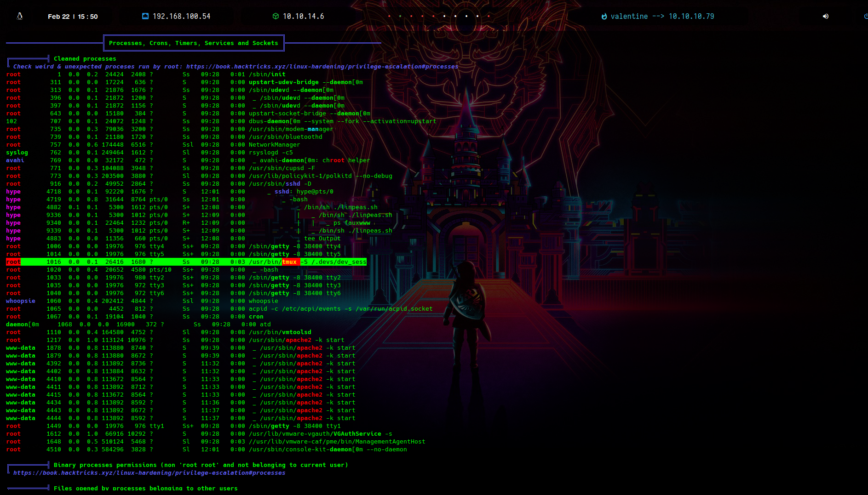This screenshot has width=868, height=495.
Task: Click the Cleaned processes heading
Action: click(85, 59)
